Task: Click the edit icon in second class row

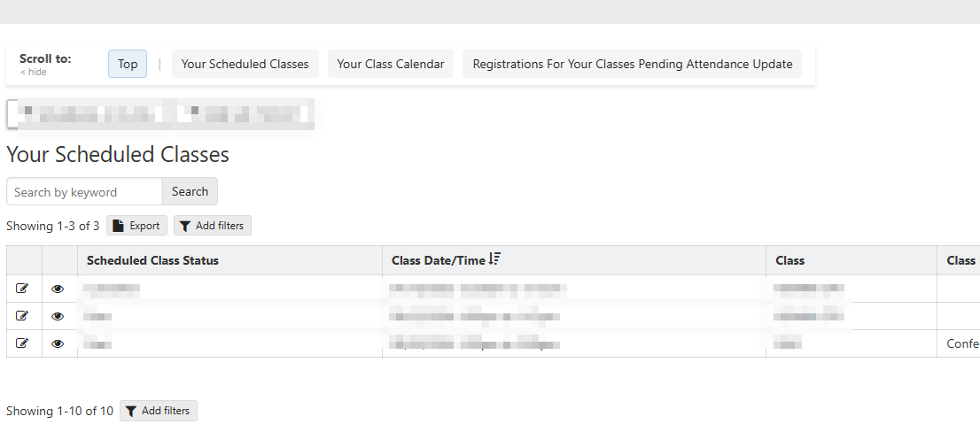Action: (22, 316)
